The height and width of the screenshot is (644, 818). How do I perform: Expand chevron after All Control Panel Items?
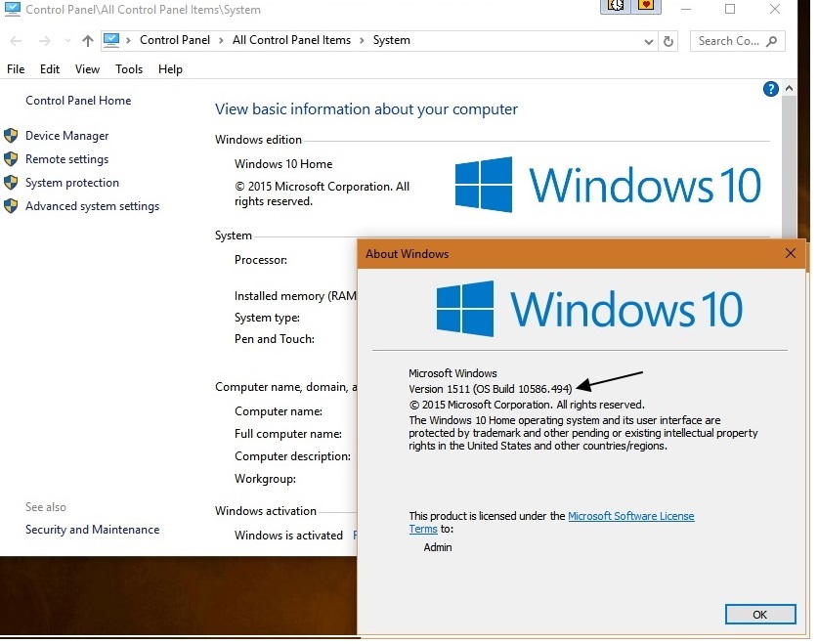362,41
